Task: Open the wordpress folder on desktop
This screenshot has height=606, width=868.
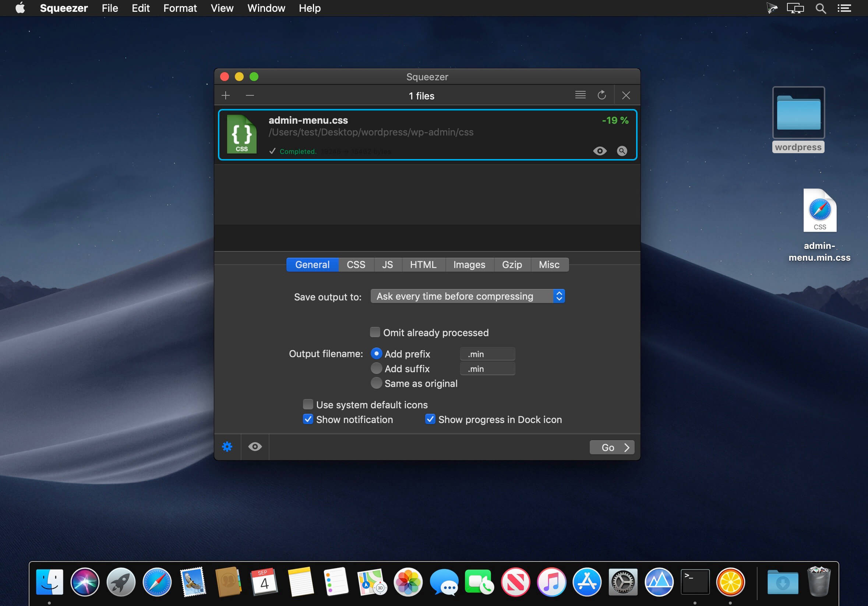Action: [x=798, y=113]
